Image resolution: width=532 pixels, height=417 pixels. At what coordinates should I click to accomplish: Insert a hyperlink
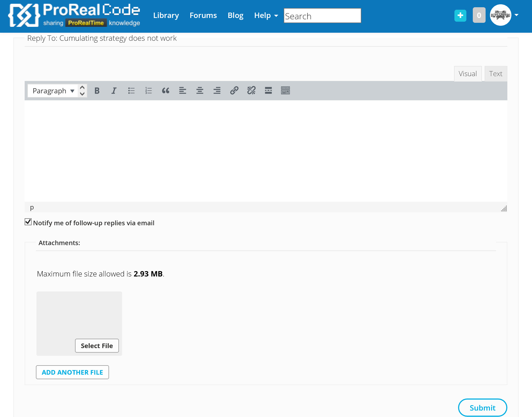click(234, 91)
